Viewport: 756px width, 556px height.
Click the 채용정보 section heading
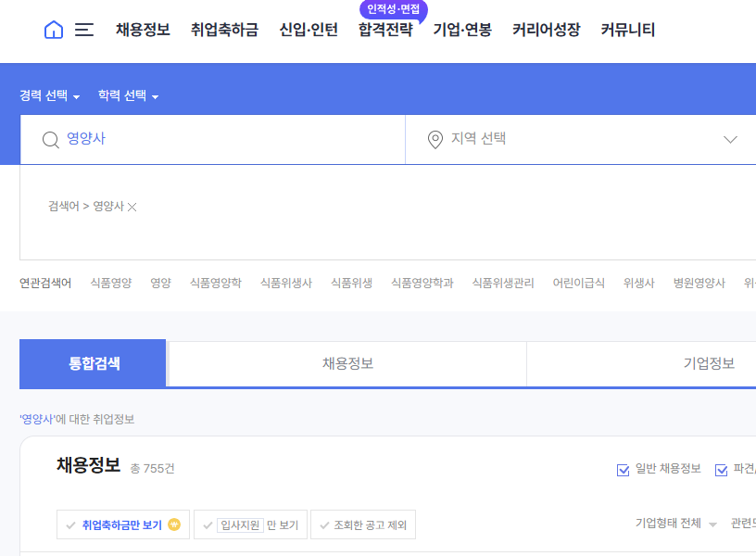(x=88, y=465)
